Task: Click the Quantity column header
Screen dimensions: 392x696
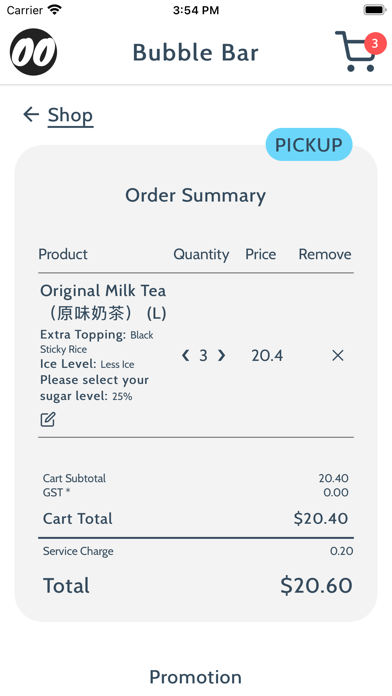Action: [201, 254]
